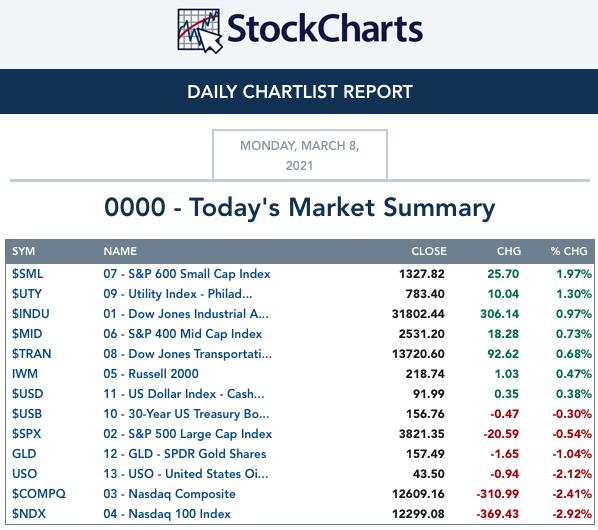Open S&P 600 Small Cap Index chart
This screenshot has width=598, height=530.
pos(186,274)
